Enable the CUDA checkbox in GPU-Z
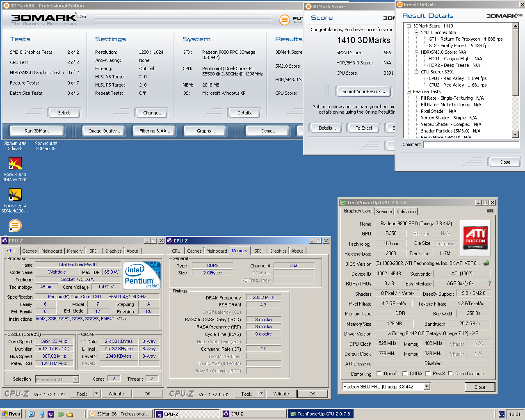This screenshot has height=420, width=525. coord(405,374)
